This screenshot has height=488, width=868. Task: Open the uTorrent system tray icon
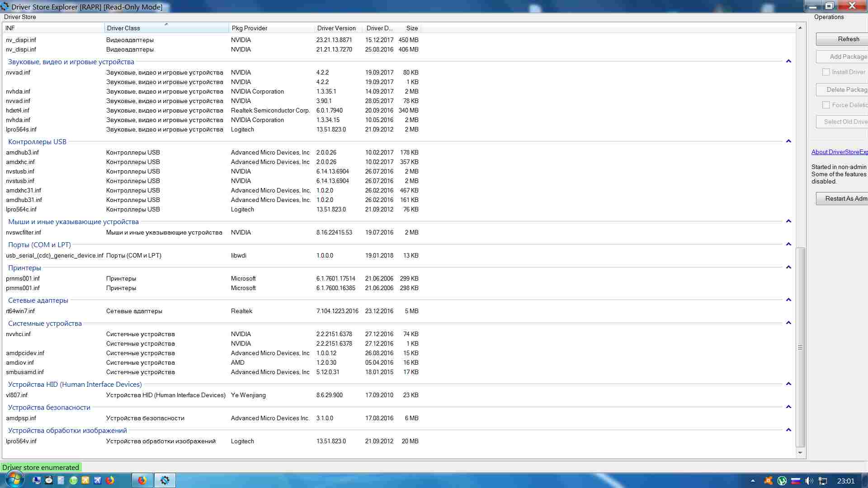coord(782,481)
